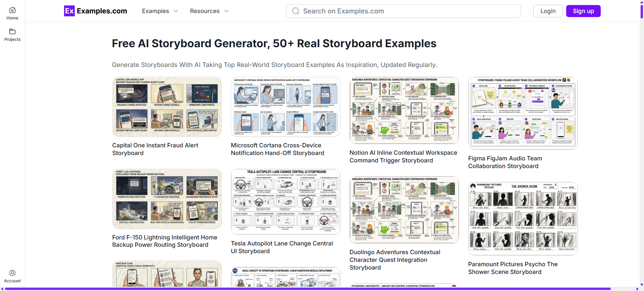Click Tesla Autopilot Lane Change Central title
Image resolution: width=644 pixels, height=291 pixels.
pyautogui.click(x=282, y=247)
